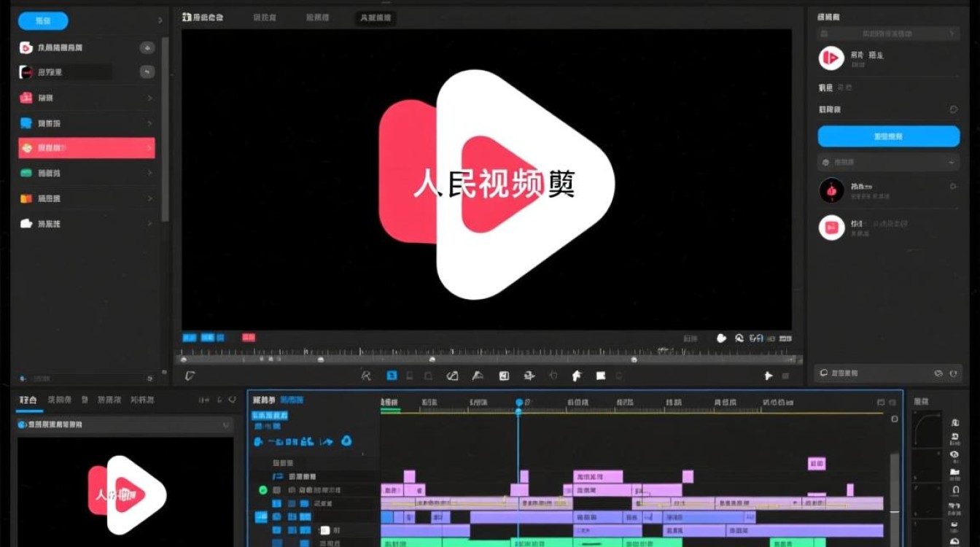Click the last icon in the bottom-left panel header

pos(232,400)
